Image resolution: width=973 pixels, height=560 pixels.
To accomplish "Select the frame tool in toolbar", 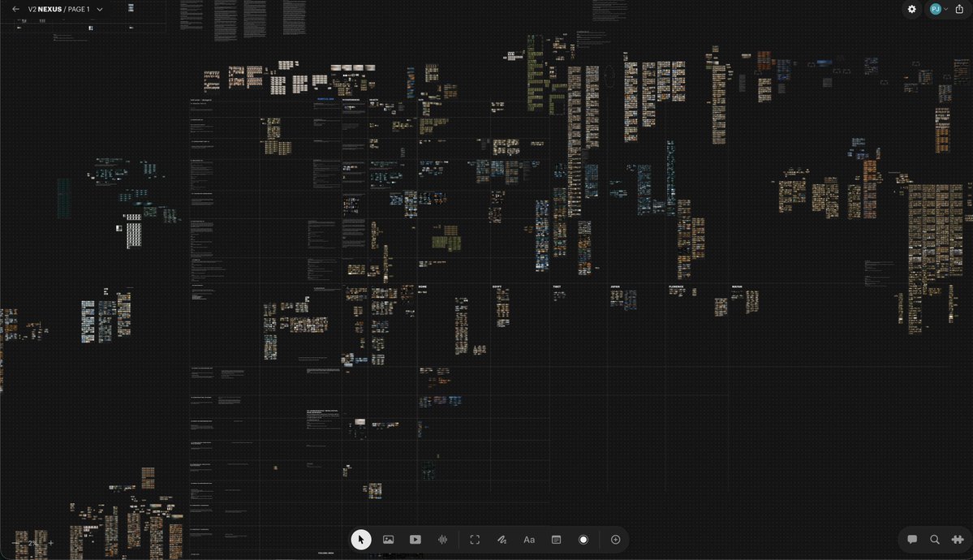I will point(475,540).
